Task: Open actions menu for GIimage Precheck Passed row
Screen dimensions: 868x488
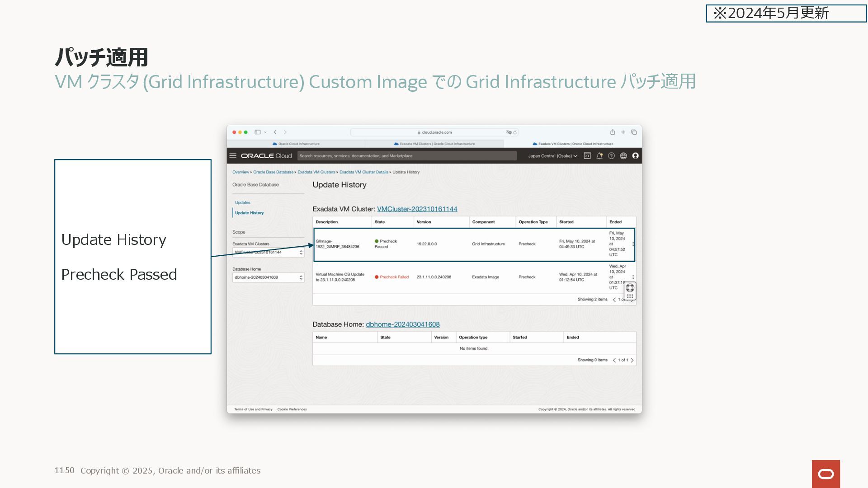Action: point(633,244)
